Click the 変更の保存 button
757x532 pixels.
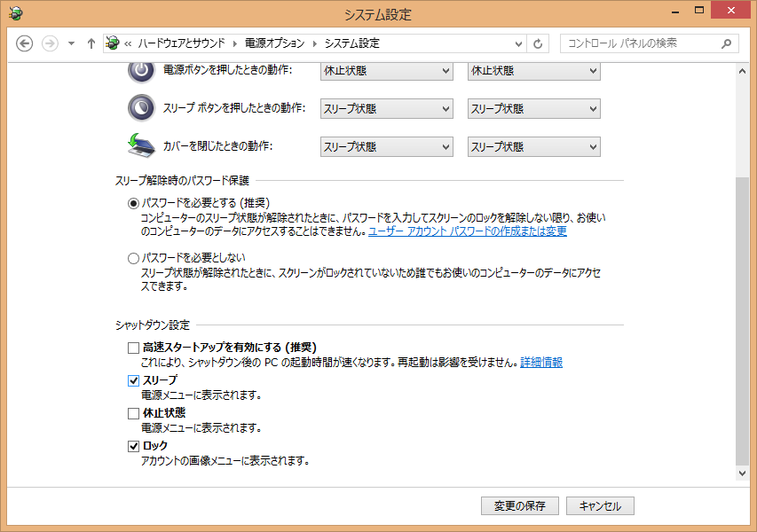coord(519,506)
